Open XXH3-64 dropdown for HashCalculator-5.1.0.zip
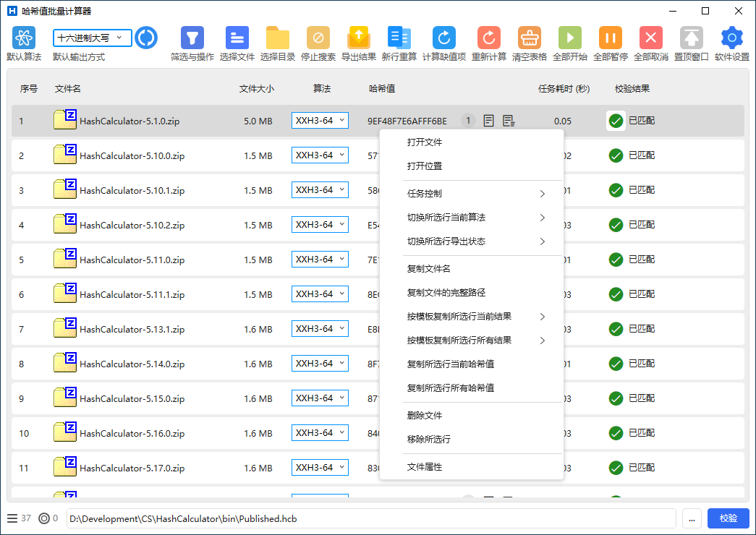The image size is (756, 535). (x=320, y=121)
